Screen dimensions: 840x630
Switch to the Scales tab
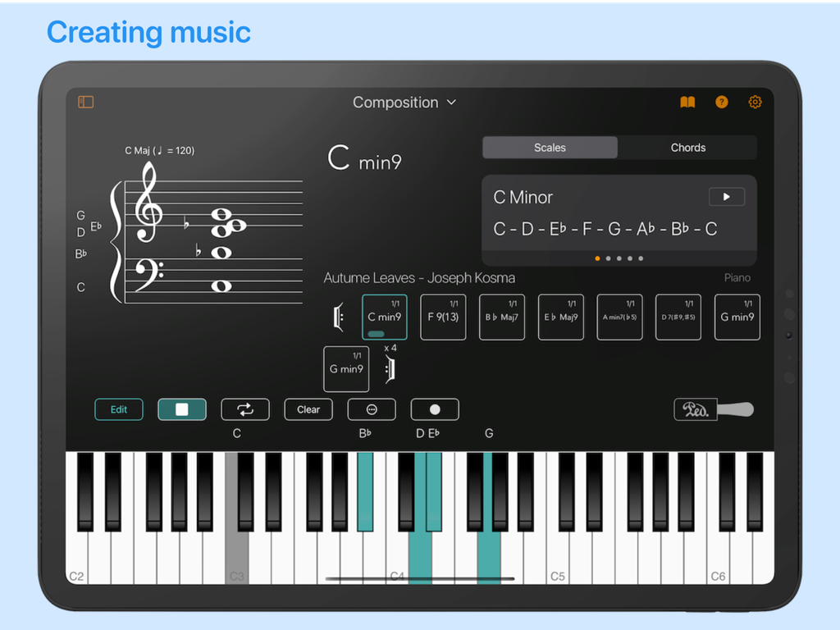(x=549, y=147)
